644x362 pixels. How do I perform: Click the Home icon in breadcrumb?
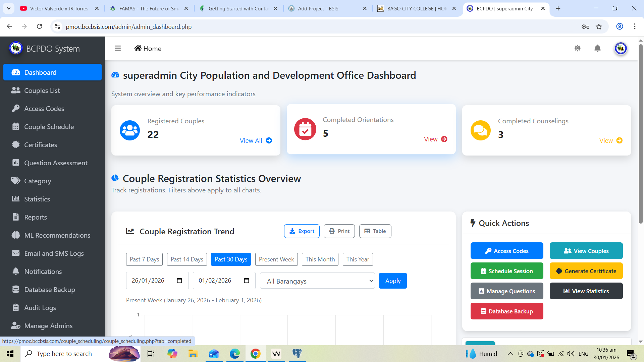point(138,48)
